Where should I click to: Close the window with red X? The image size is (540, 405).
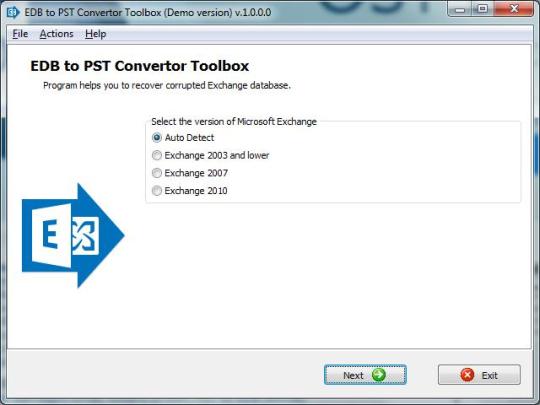pyautogui.click(x=514, y=9)
